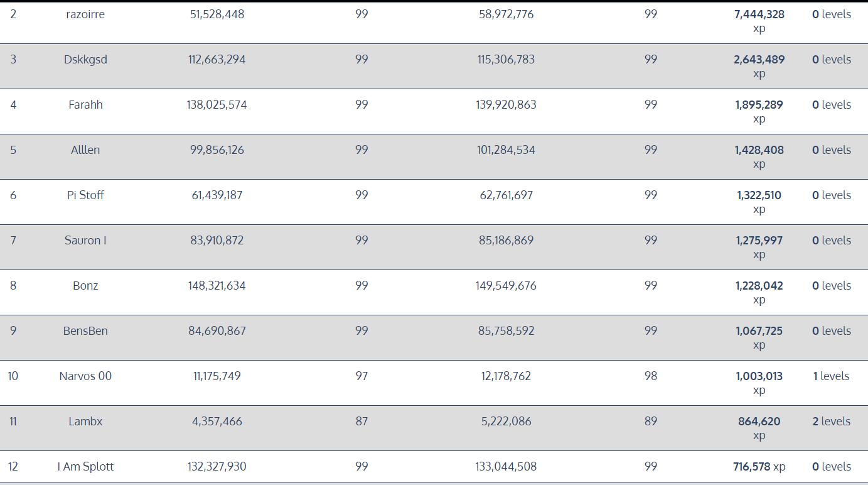The width and height of the screenshot is (868, 485).
Task: Open Bonz's player profile
Action: tap(85, 286)
